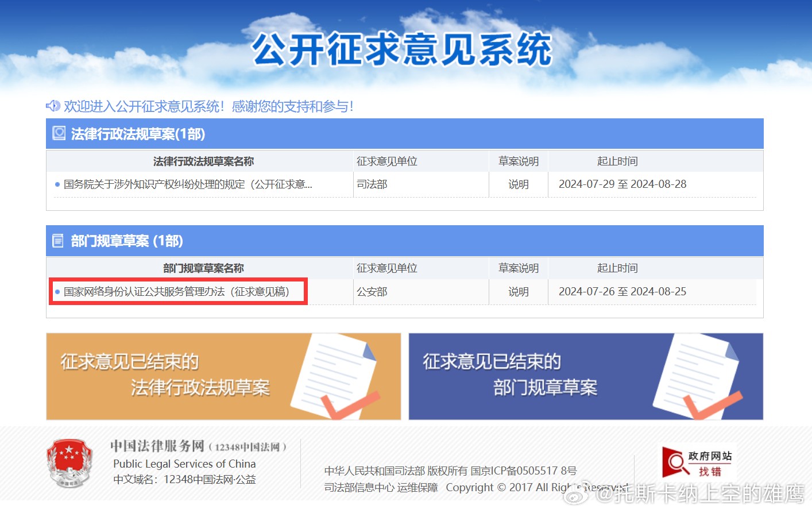This screenshot has width=812, height=513.
Task: Click the 起止时间 column header
Action: click(x=617, y=161)
